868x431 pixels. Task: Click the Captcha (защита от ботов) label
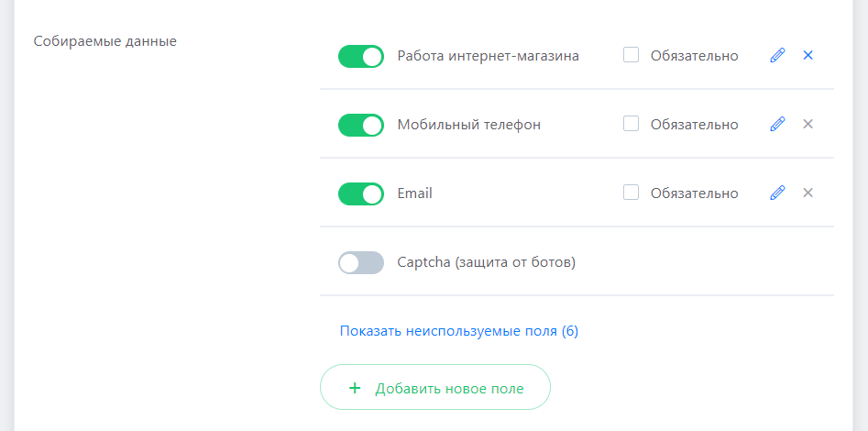(486, 263)
